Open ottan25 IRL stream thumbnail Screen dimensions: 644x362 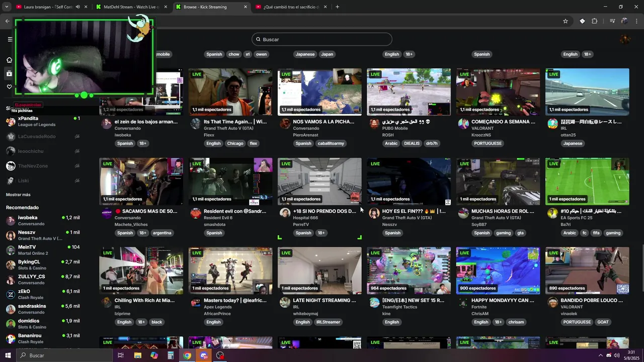587,92
